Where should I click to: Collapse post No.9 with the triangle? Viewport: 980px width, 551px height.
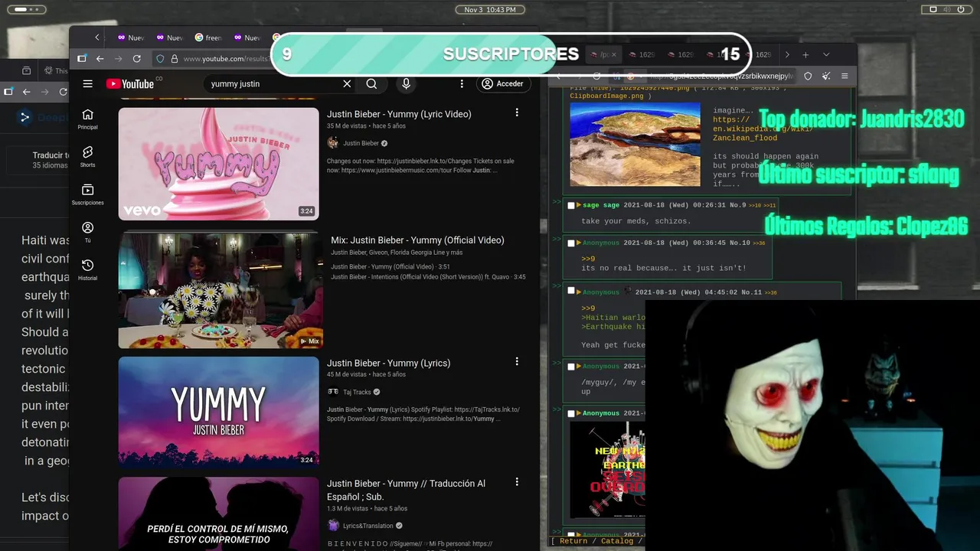point(579,205)
